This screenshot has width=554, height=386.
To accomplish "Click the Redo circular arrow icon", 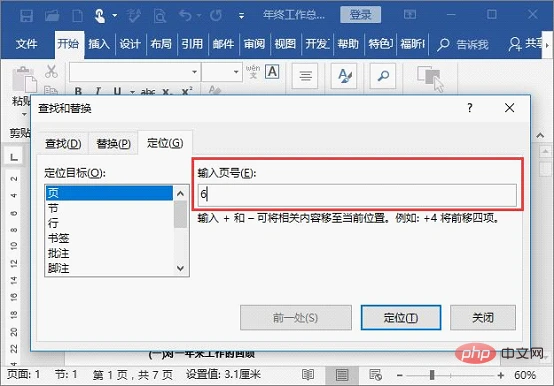I will [x=216, y=15].
